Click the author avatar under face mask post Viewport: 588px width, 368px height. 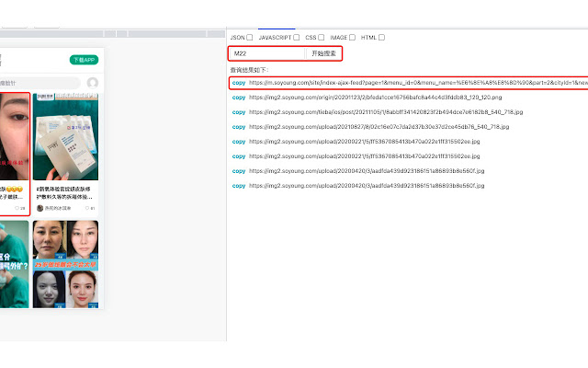pos(40,208)
